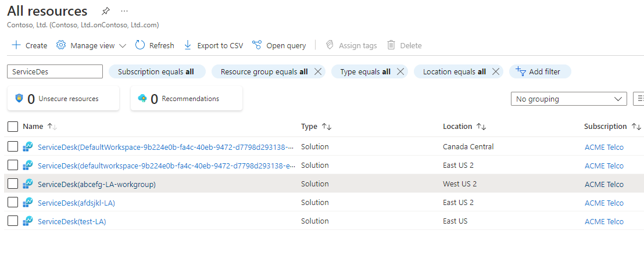644x266 pixels.
Task: Open Location equals all filter
Action: (455, 71)
